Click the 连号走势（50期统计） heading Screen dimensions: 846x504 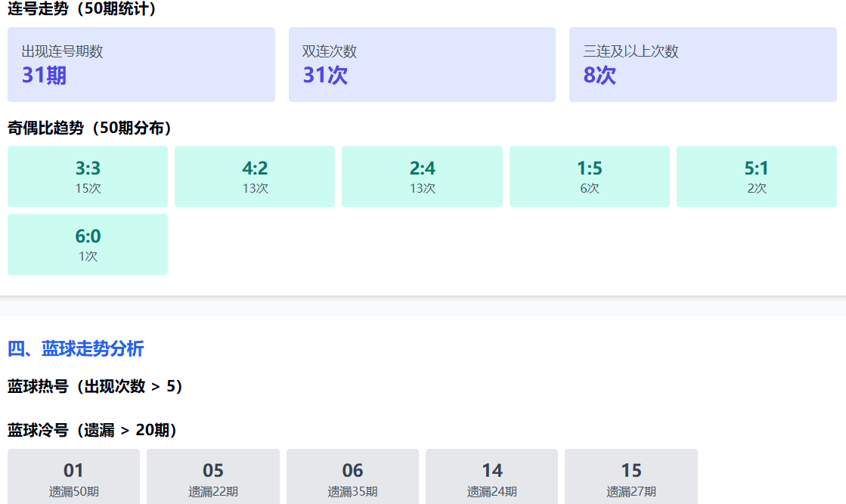(x=82, y=10)
